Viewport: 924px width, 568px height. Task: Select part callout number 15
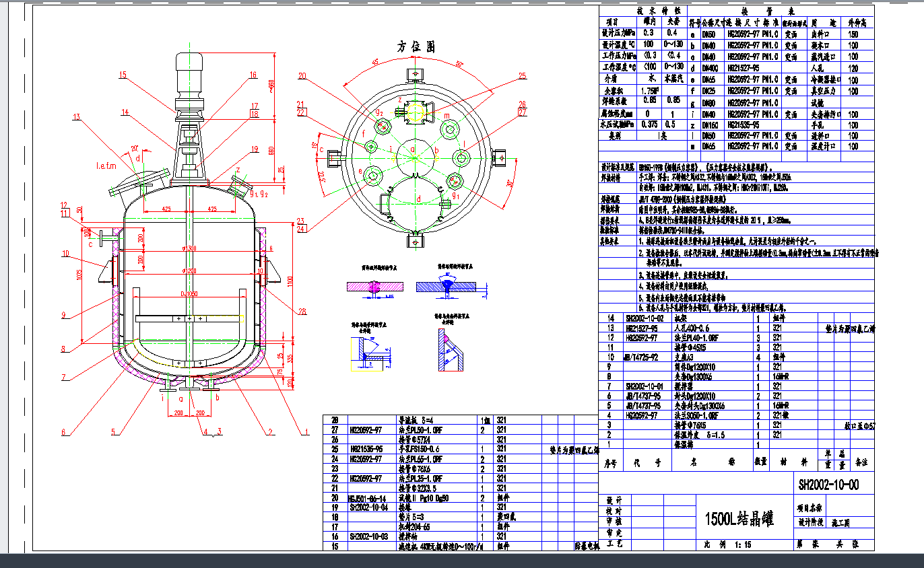(123, 75)
